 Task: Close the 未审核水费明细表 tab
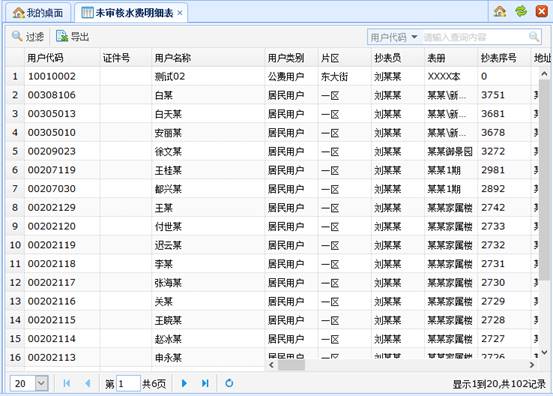[x=180, y=13]
